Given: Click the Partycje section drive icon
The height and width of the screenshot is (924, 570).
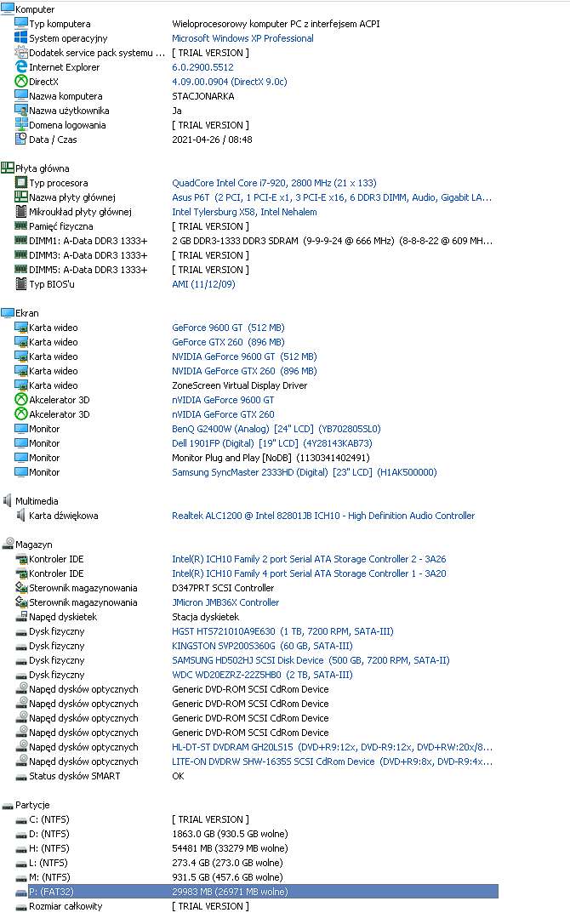Looking at the screenshot, I should pyautogui.click(x=7, y=805).
